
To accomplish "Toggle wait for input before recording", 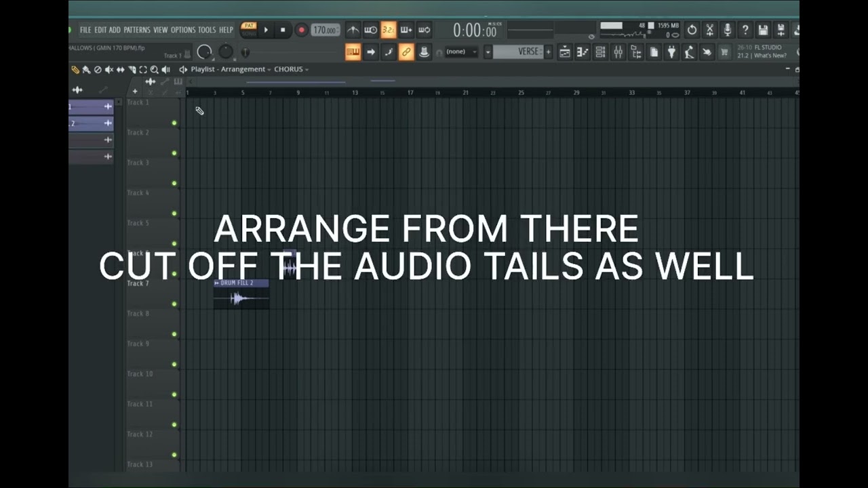I will pyautogui.click(x=370, y=30).
